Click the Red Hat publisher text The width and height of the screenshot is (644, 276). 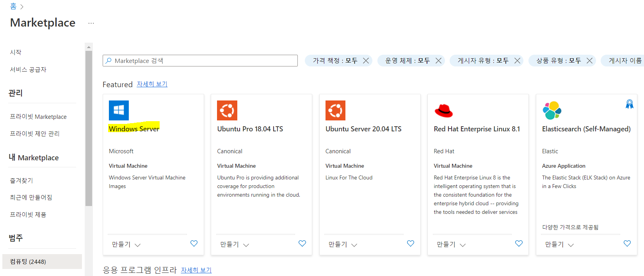(x=444, y=151)
